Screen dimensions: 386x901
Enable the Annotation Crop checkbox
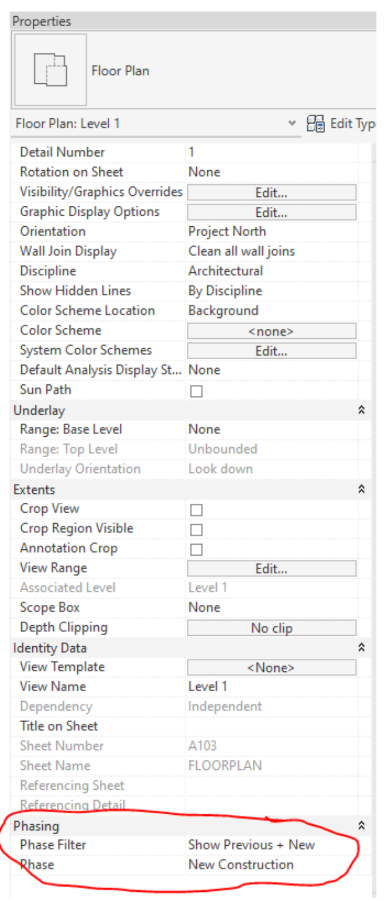coord(196,550)
